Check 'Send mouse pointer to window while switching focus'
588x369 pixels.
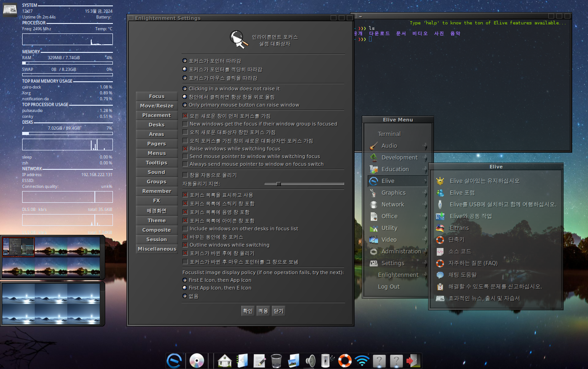(x=185, y=156)
